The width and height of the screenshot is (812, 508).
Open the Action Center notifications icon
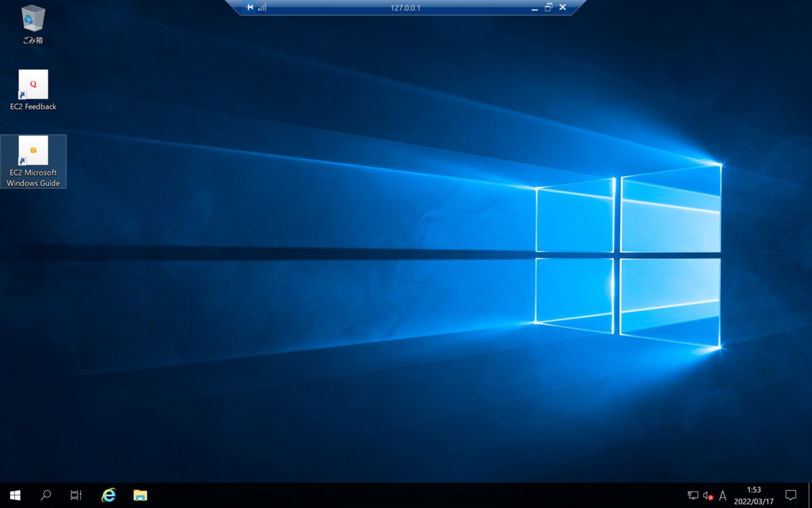click(790, 495)
